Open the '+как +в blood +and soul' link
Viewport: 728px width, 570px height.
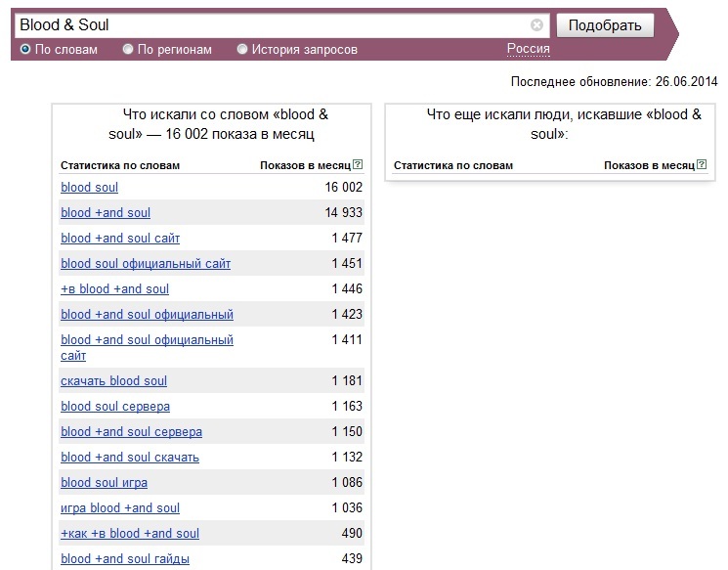click(130, 534)
